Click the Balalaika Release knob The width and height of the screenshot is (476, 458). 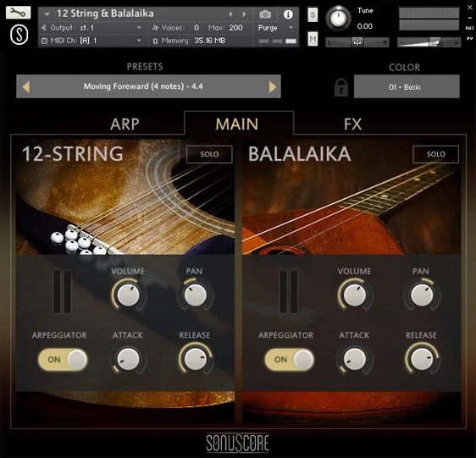[x=422, y=359]
